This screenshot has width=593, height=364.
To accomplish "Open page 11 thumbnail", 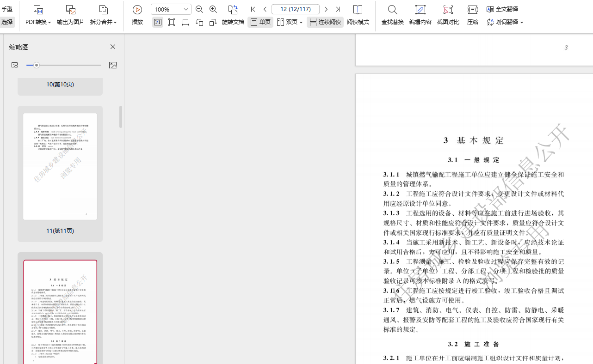I will 60,166.
